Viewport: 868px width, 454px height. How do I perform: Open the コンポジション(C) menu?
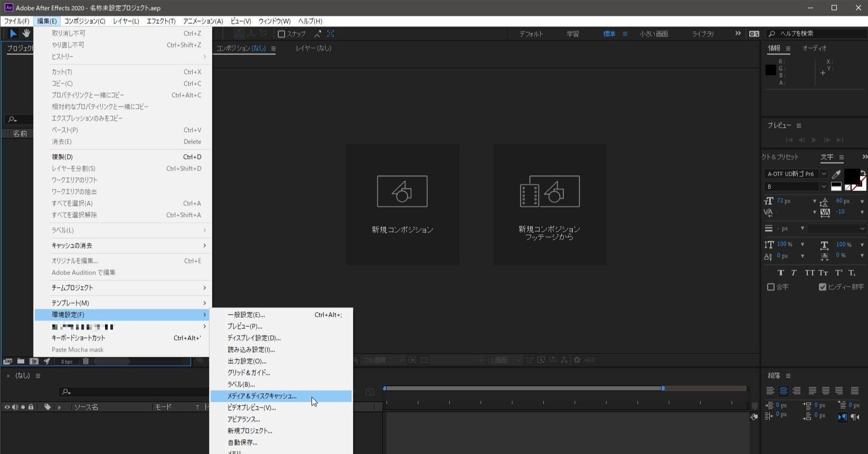click(x=84, y=21)
